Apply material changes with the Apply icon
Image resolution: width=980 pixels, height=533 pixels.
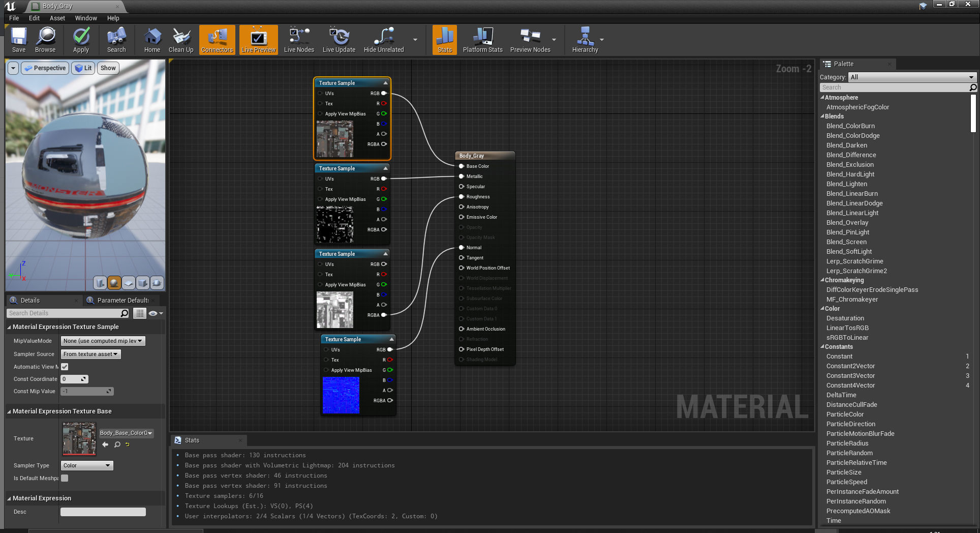81,40
